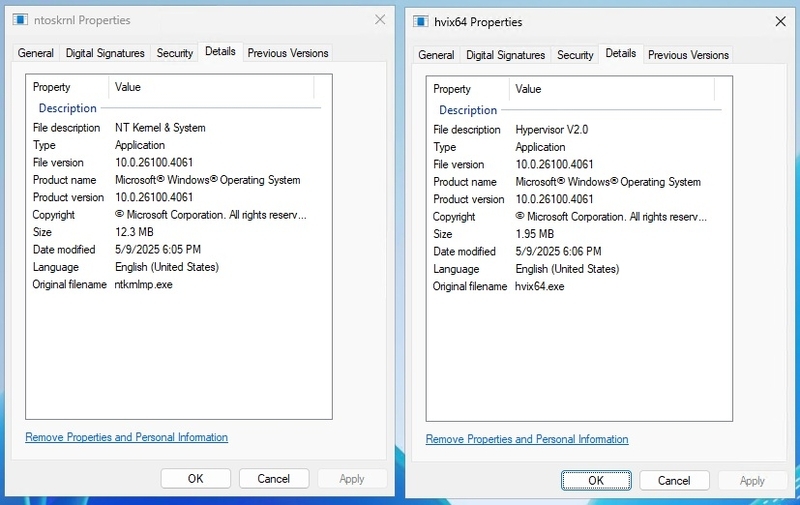
Task: Select the 'Hypervisor V2.0' file description value
Action: [x=552, y=130]
